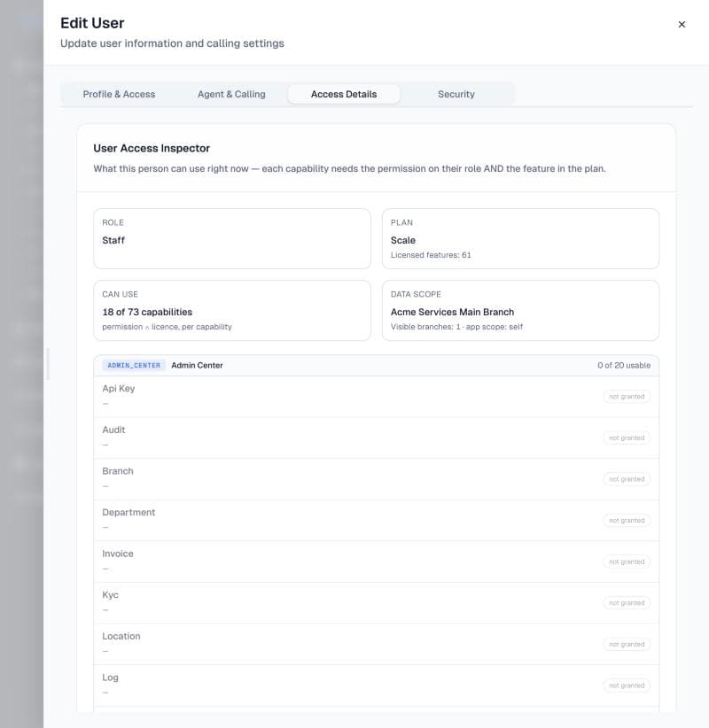Click the Api Key capability row
The width and height of the screenshot is (709, 728).
pyautogui.click(x=377, y=397)
